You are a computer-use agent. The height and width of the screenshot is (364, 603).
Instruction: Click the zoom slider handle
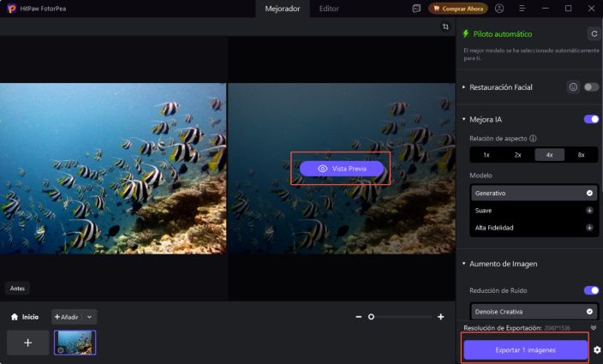(371, 317)
